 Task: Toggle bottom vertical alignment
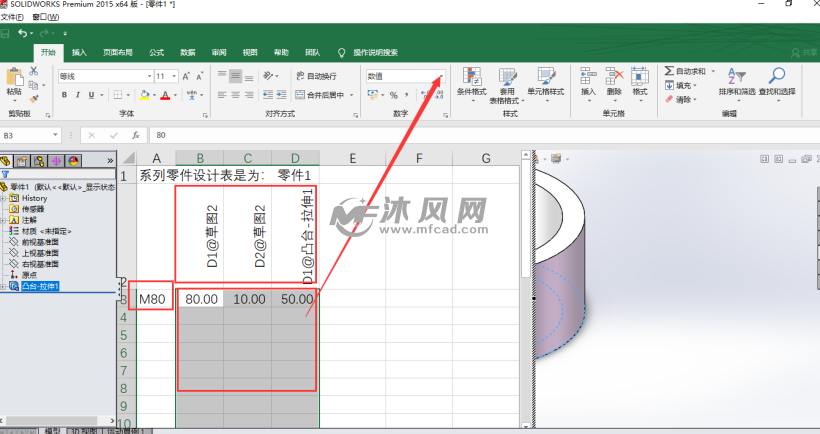point(249,76)
